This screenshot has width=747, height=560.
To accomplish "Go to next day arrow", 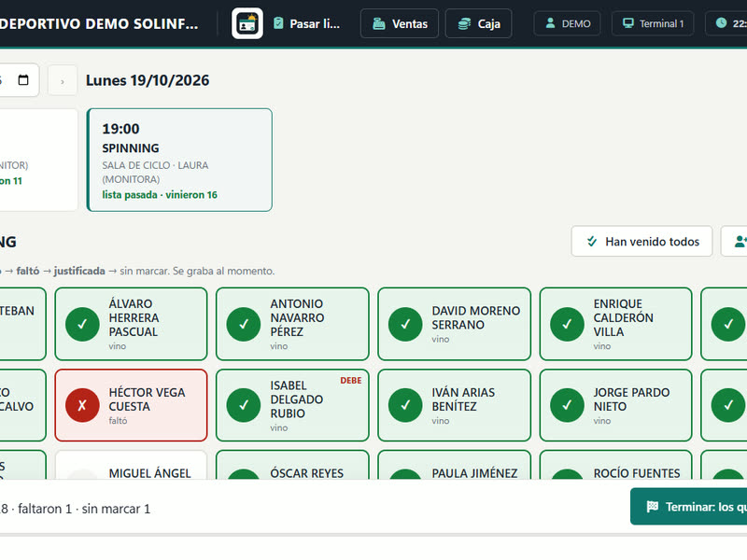I will (63, 81).
